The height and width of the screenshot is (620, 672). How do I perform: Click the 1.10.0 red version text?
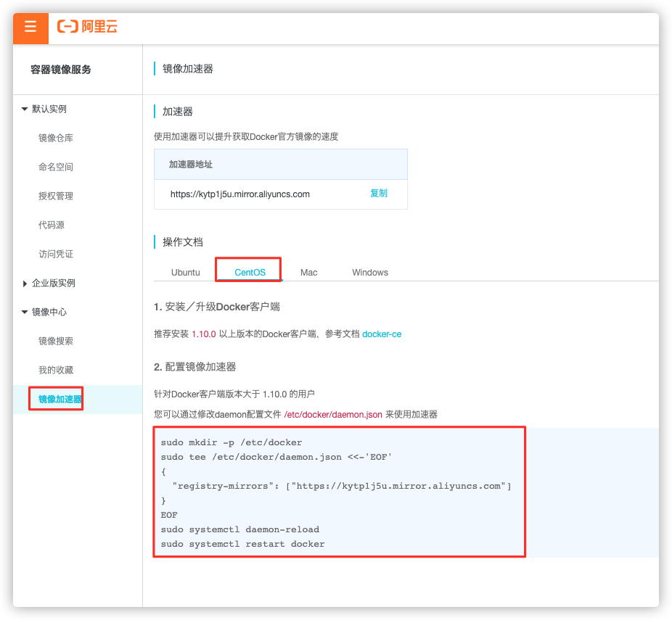[x=204, y=334]
